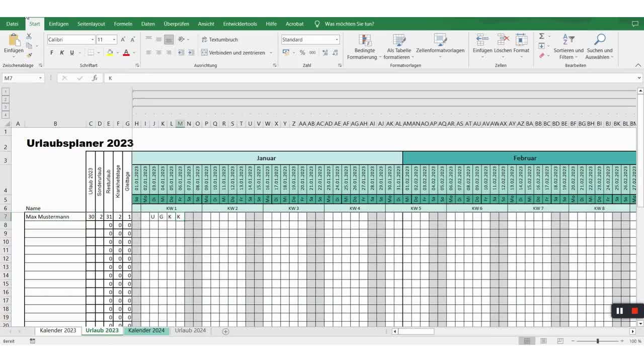Increase font size with larger A icon
The width and height of the screenshot is (644, 362).
pyautogui.click(x=123, y=40)
